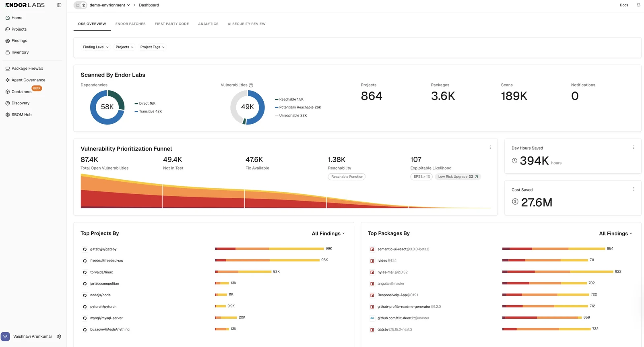
Task: Open Low Risk Upgrade 22 link
Action: (x=458, y=177)
